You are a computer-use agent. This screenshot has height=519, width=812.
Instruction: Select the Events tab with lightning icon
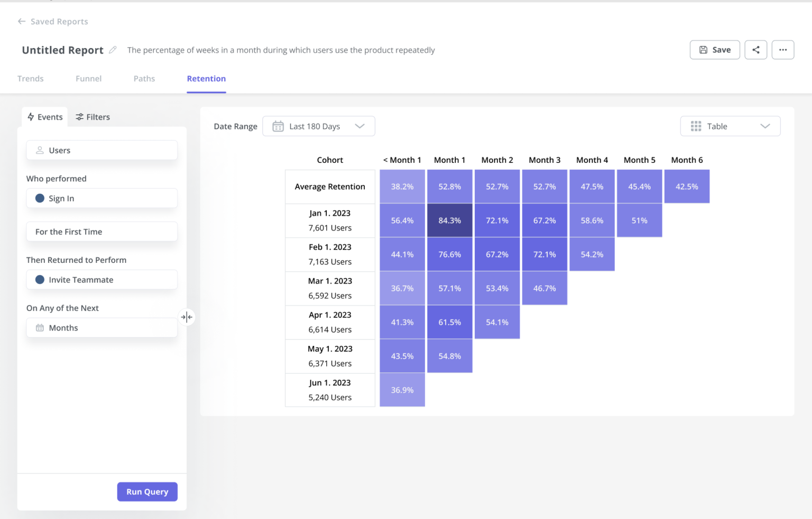(x=44, y=117)
